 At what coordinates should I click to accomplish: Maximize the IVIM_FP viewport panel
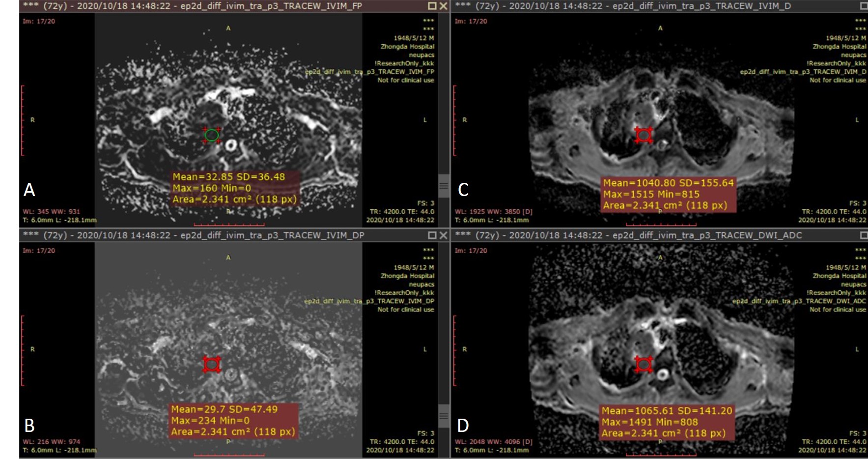point(432,6)
